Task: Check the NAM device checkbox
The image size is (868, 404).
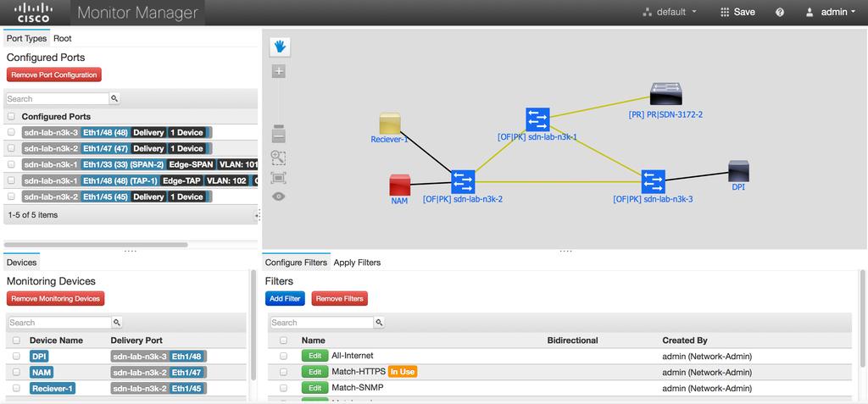Action: pyautogui.click(x=16, y=372)
